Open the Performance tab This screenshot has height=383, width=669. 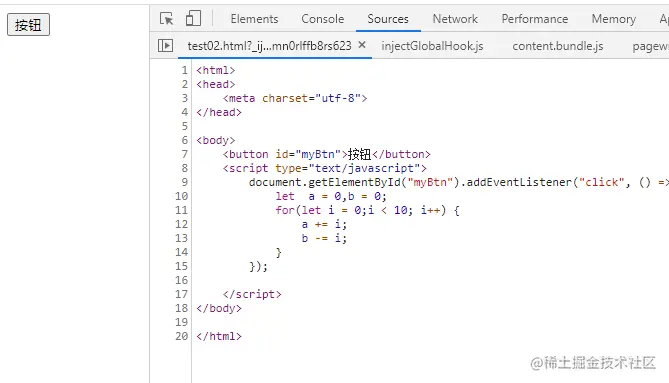pos(535,19)
